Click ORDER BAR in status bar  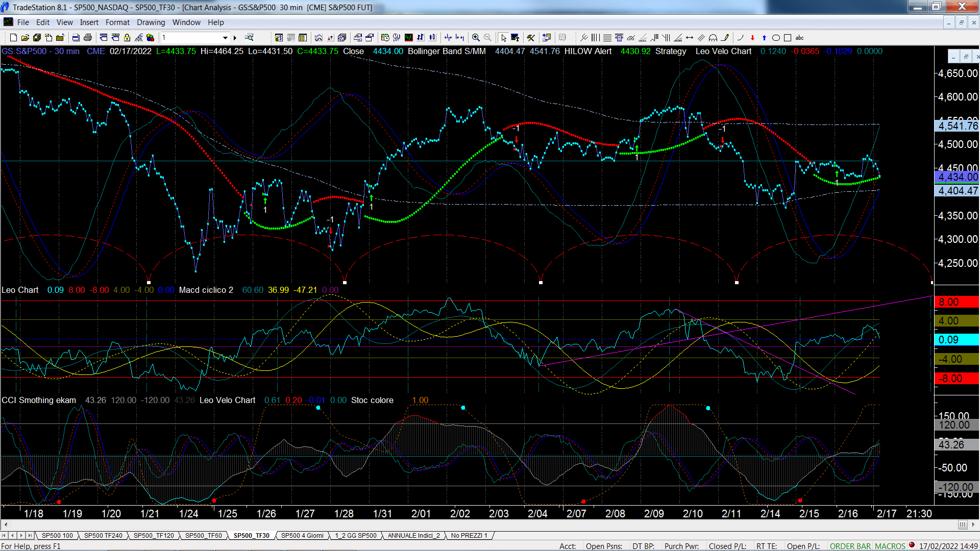[850, 546]
